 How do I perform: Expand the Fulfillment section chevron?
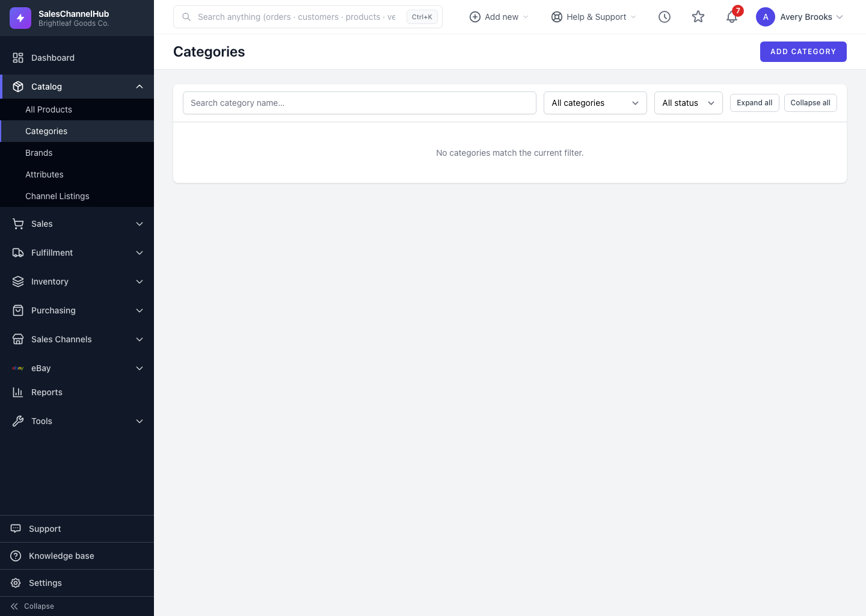[x=140, y=253]
